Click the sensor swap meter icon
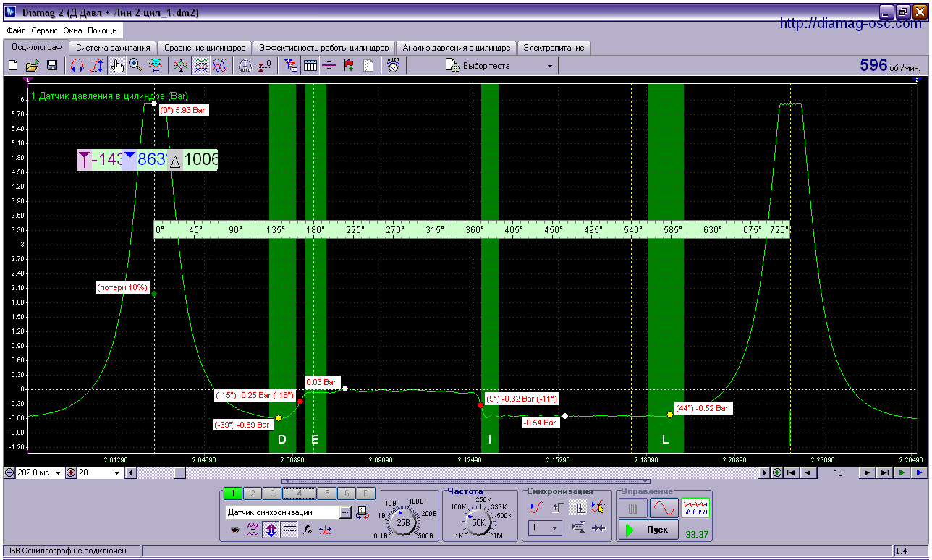 (x=361, y=513)
